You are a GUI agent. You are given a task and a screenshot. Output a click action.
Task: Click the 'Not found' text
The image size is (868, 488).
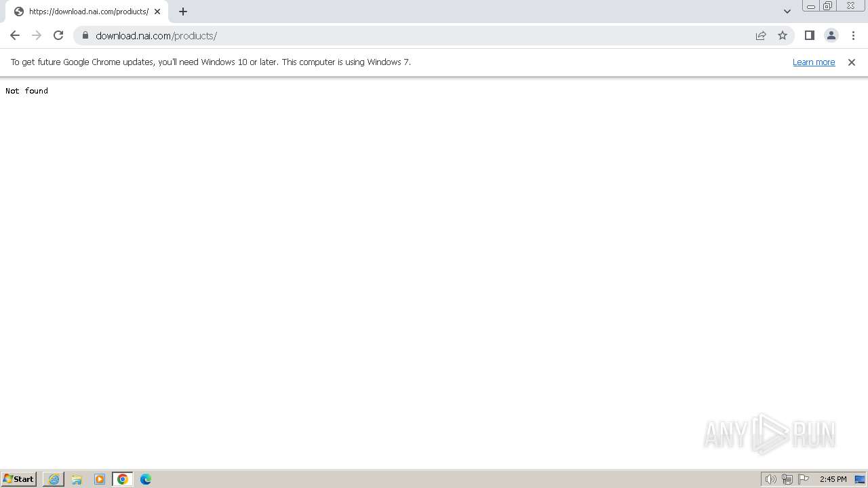[x=26, y=91]
